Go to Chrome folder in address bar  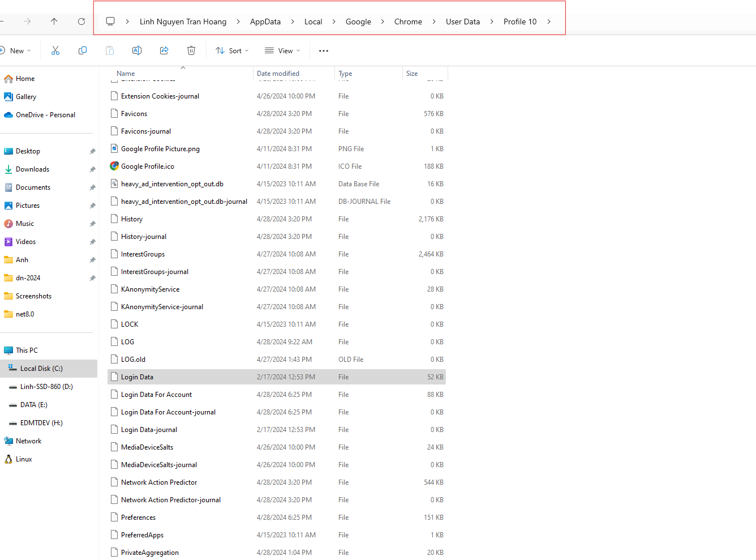tap(408, 22)
